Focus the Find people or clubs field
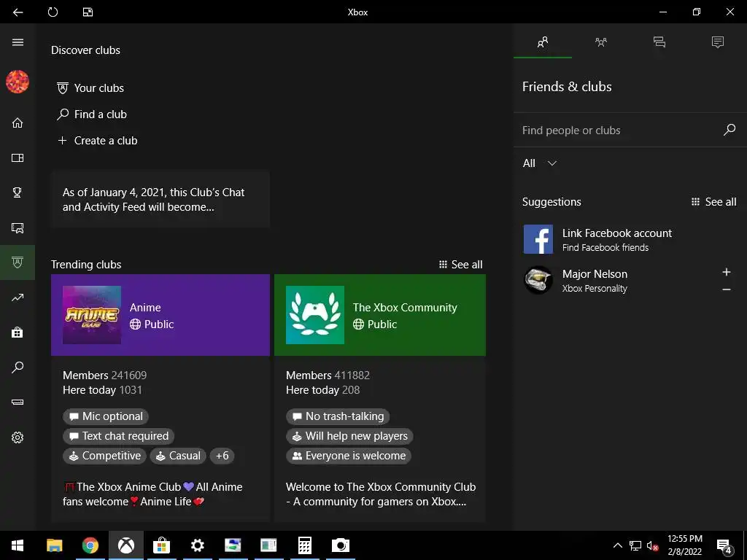The image size is (747, 560). pos(619,130)
